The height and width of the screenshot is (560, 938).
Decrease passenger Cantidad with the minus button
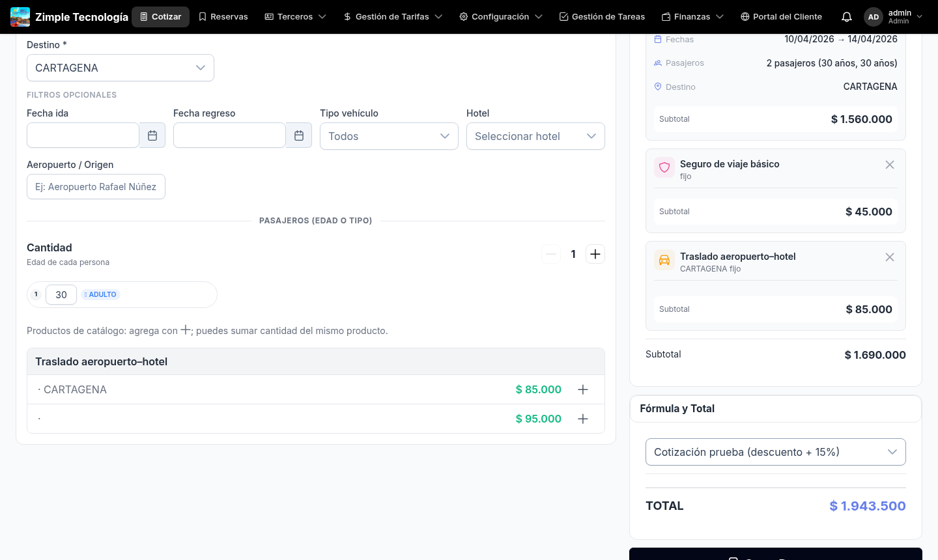(x=550, y=254)
